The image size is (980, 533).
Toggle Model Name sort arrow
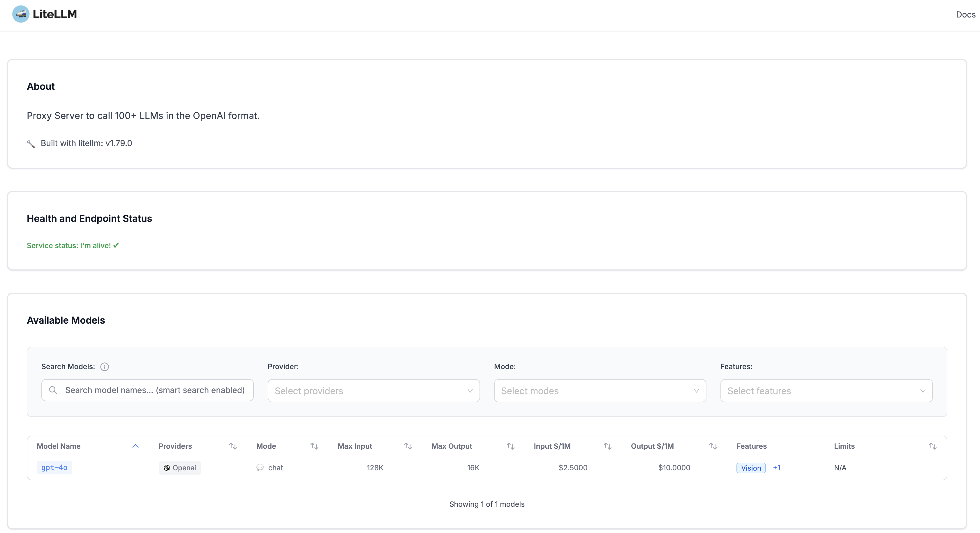(135, 446)
